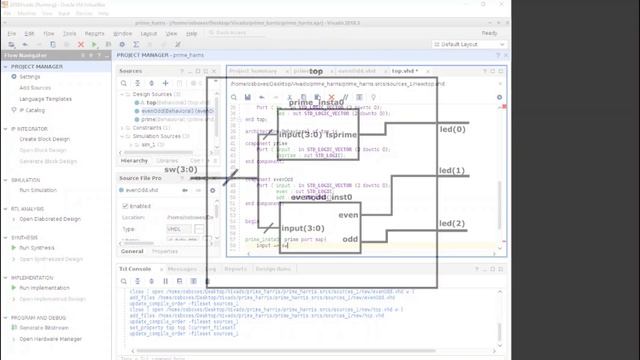
Task: Collapse all in Tcl Console toolbar
Action: (x=138, y=281)
